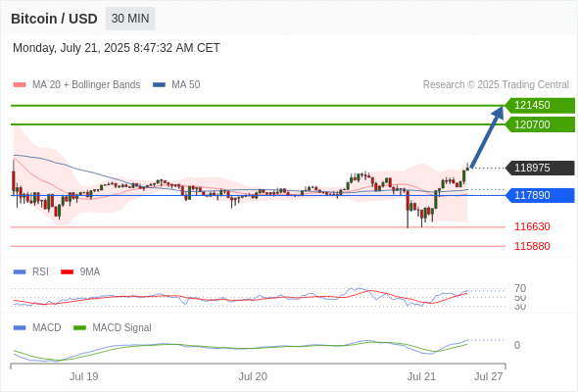Click the 115880 support level label
Image resolution: width=578 pixels, height=392 pixels.
[x=532, y=246]
